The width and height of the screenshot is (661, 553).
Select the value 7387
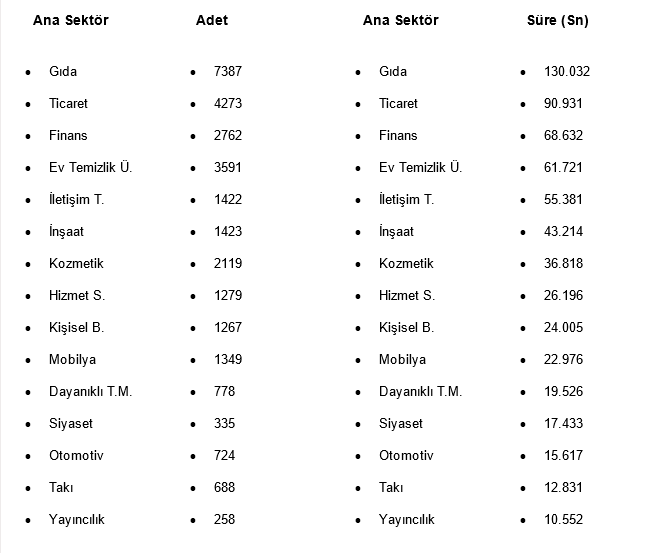click(228, 72)
